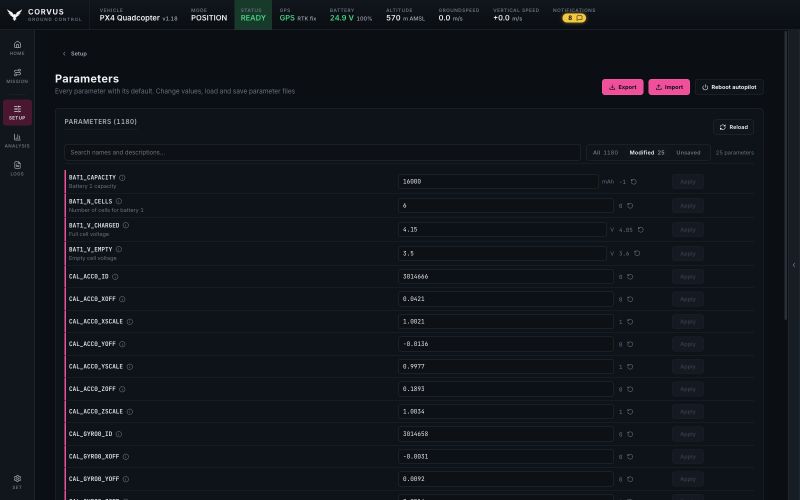
Task: Click the Corvus Ground Control logo
Action: (44, 15)
